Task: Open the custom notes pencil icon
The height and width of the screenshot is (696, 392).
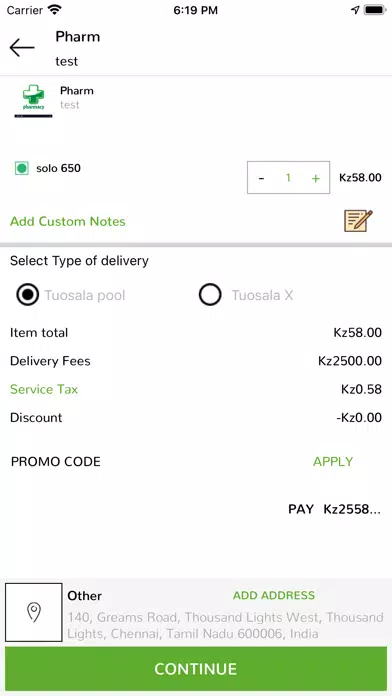Action: (358, 221)
